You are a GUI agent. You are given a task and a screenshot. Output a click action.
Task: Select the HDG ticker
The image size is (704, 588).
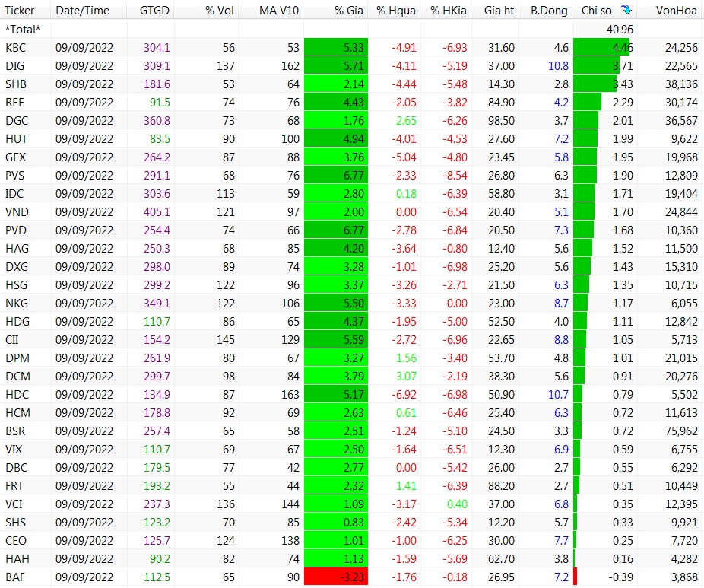click(x=17, y=322)
